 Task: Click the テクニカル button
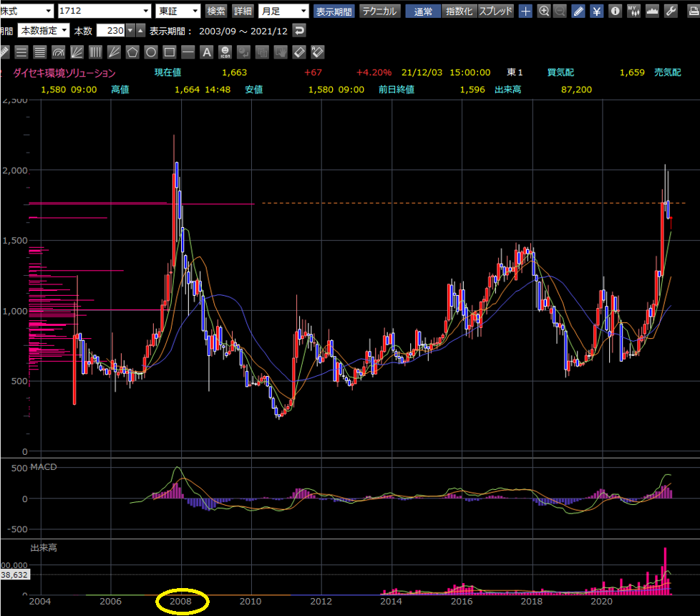(x=379, y=11)
